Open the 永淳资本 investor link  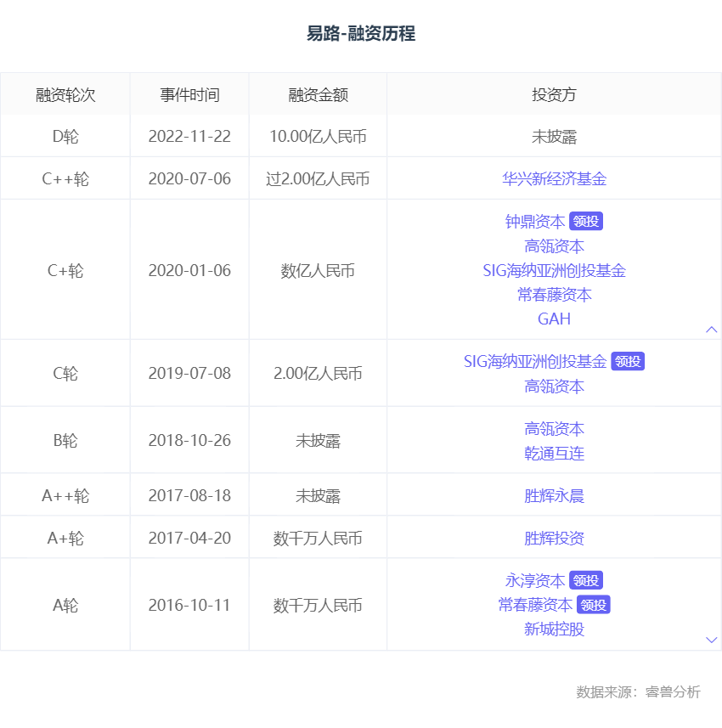[535, 581]
